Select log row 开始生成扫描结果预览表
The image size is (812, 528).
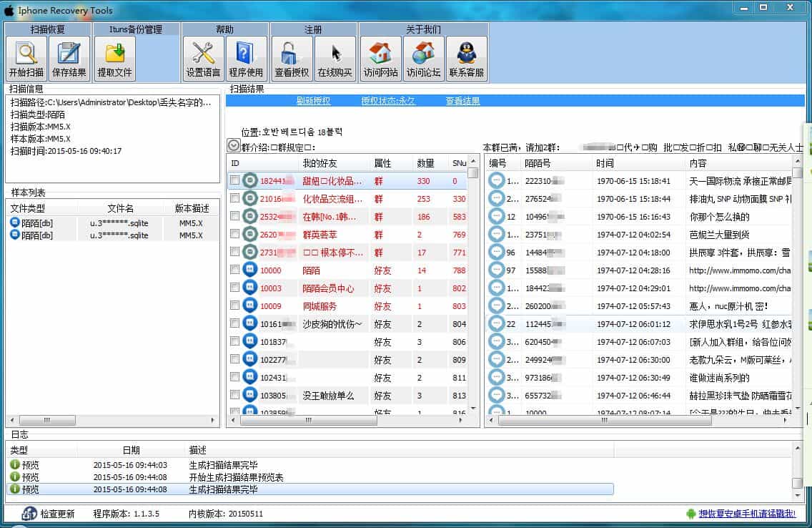coord(310,476)
